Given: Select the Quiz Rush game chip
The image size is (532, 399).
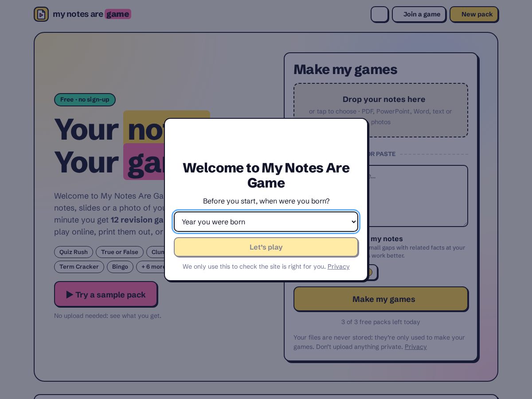Looking at the screenshot, I should (74, 252).
